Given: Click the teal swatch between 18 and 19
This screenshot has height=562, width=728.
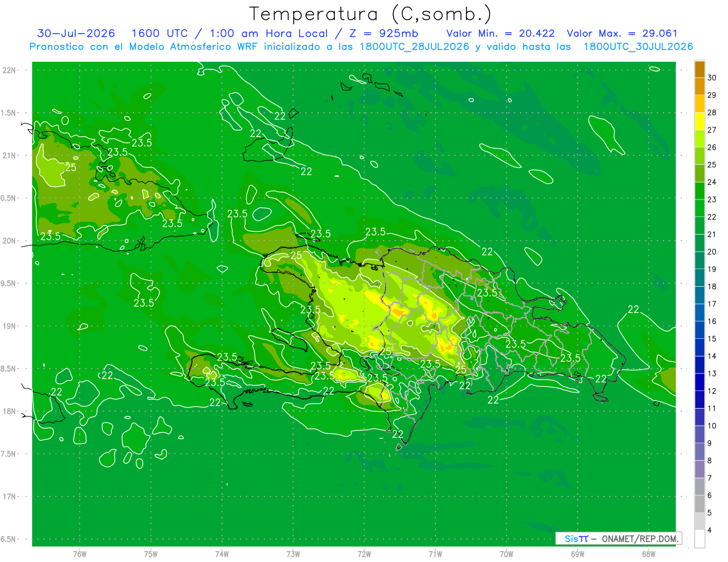Looking at the screenshot, I should coord(699,278).
